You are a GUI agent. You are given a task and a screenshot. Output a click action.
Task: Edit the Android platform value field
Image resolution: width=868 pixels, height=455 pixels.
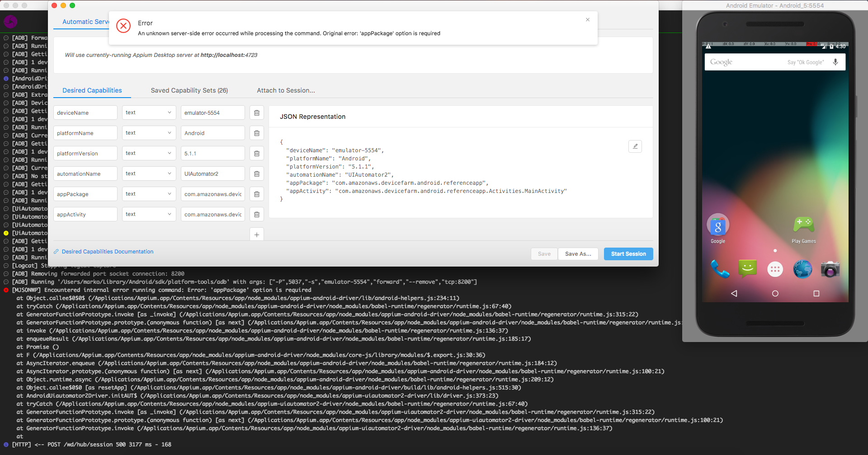coord(213,133)
